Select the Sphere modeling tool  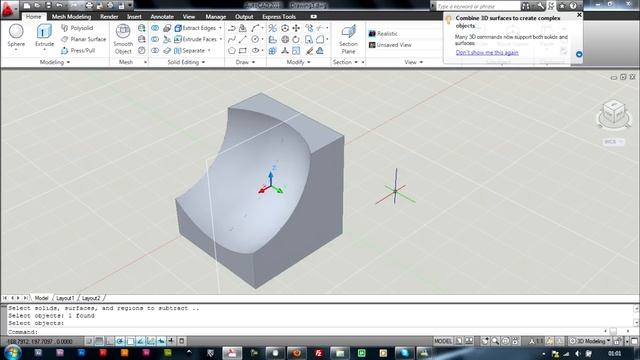16,36
